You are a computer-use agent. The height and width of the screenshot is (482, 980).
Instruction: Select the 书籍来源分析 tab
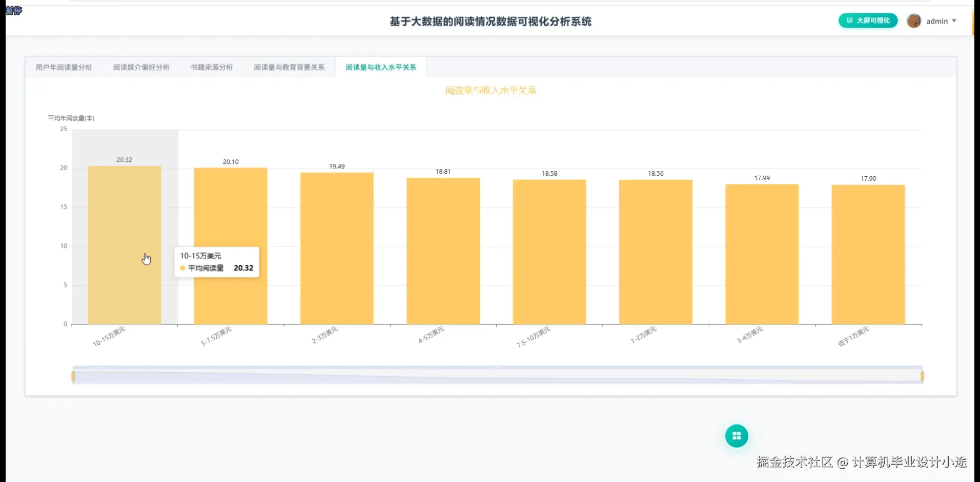211,67
